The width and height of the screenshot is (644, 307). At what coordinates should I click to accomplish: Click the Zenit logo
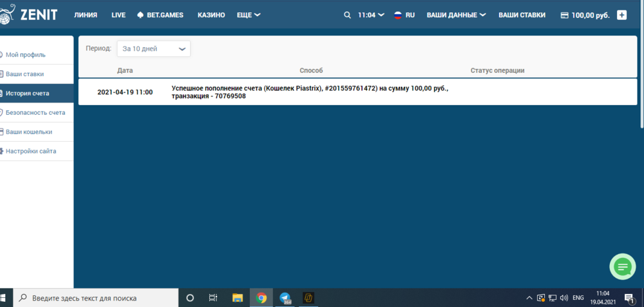[29, 15]
